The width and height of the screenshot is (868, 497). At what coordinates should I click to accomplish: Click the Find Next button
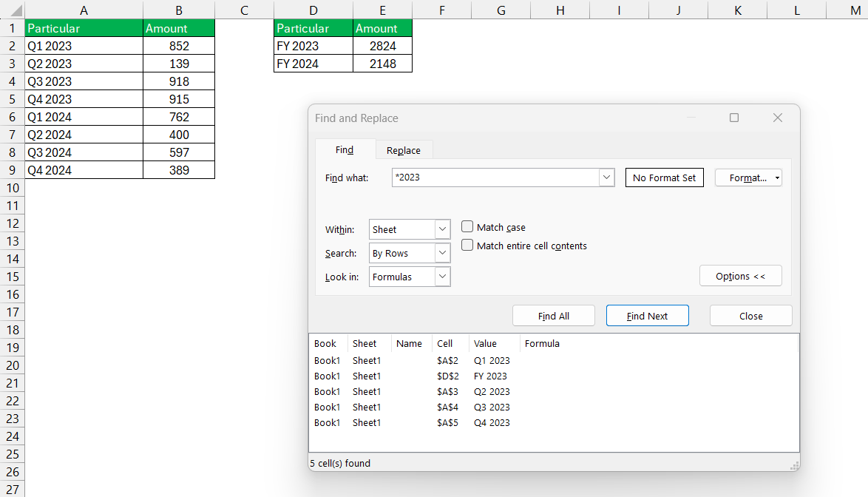(x=647, y=316)
